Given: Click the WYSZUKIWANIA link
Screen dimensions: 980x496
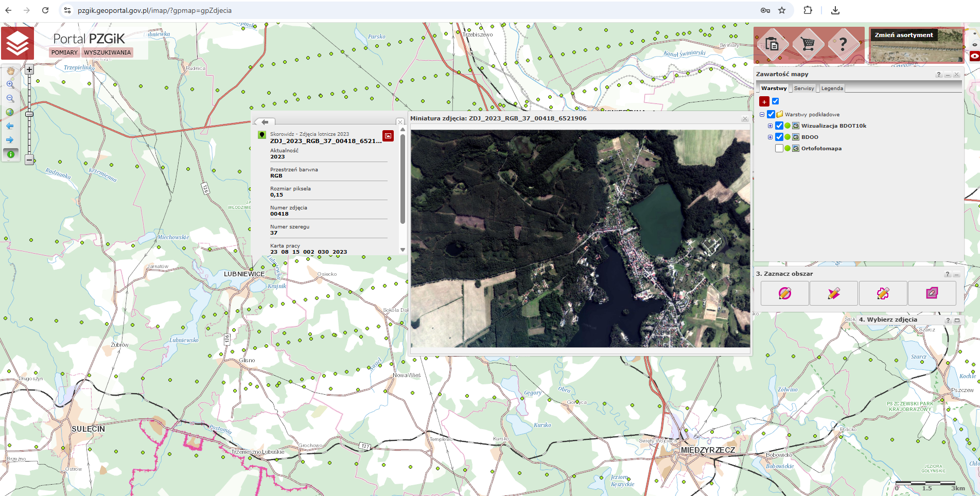Looking at the screenshot, I should coord(107,52).
